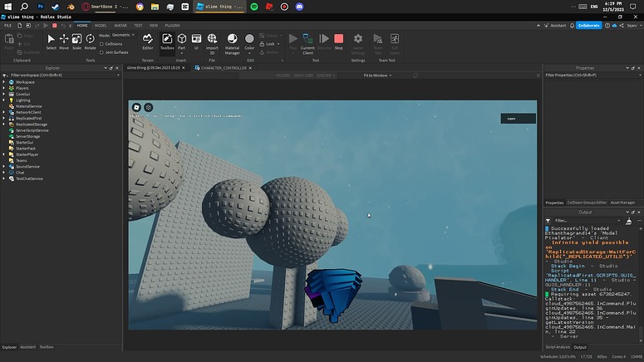Switch to the CHARACTER_CONTROLLER script tab

point(223,67)
